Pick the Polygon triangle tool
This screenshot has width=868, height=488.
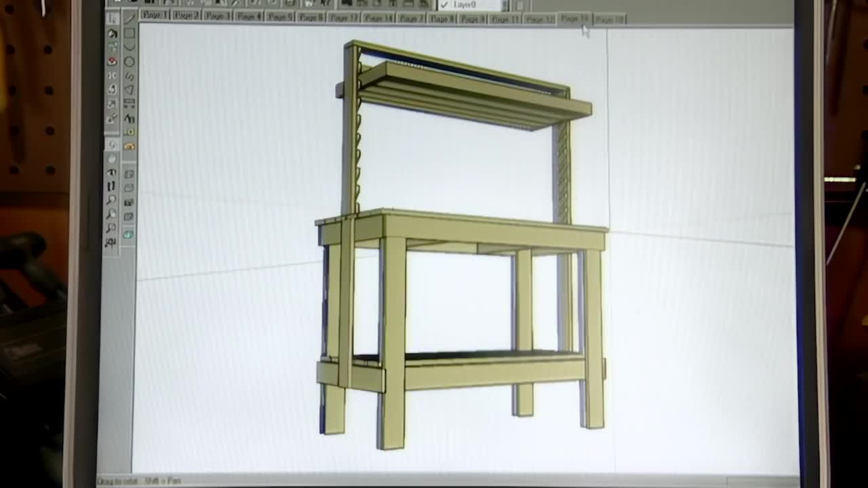(129, 89)
